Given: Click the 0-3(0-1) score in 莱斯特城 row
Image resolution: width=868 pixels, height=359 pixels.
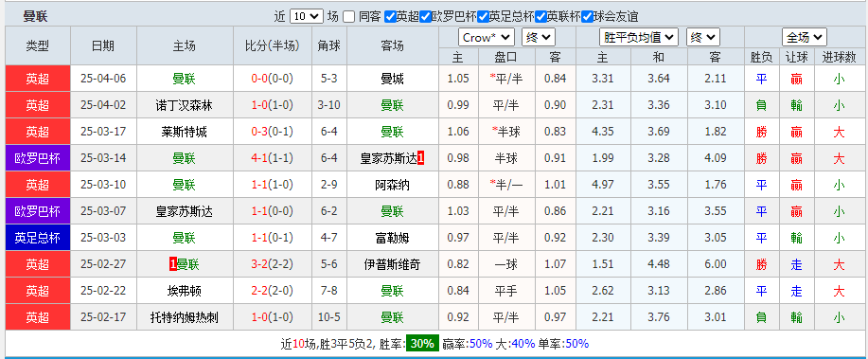Looking at the screenshot, I should [x=273, y=132].
